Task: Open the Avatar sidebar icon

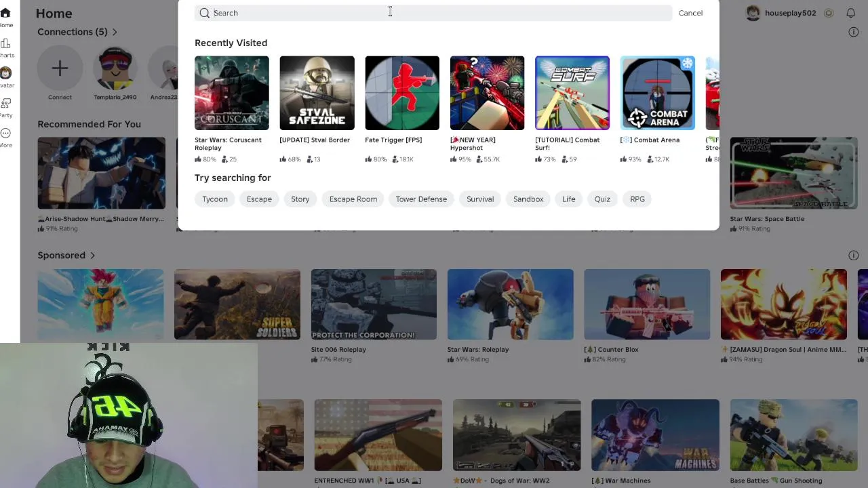Action: click(5, 73)
